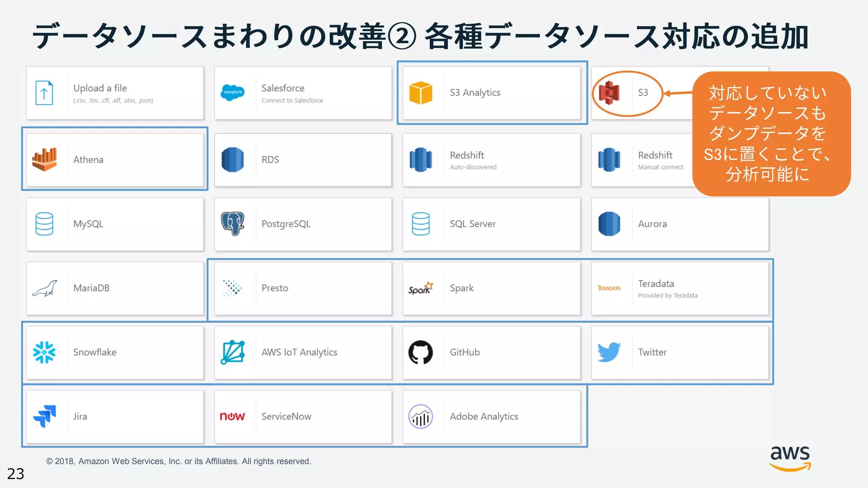Click the orange callout about S3 dumps

[771, 133]
